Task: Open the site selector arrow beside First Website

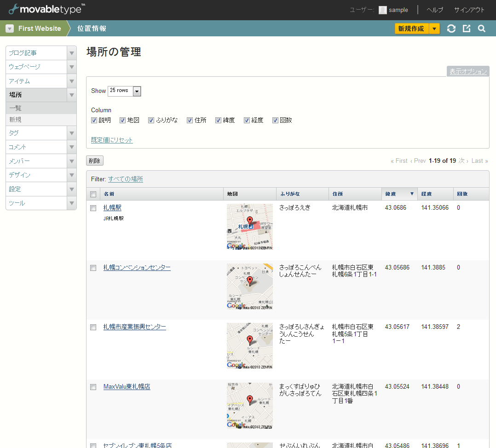Action: pos(10,29)
